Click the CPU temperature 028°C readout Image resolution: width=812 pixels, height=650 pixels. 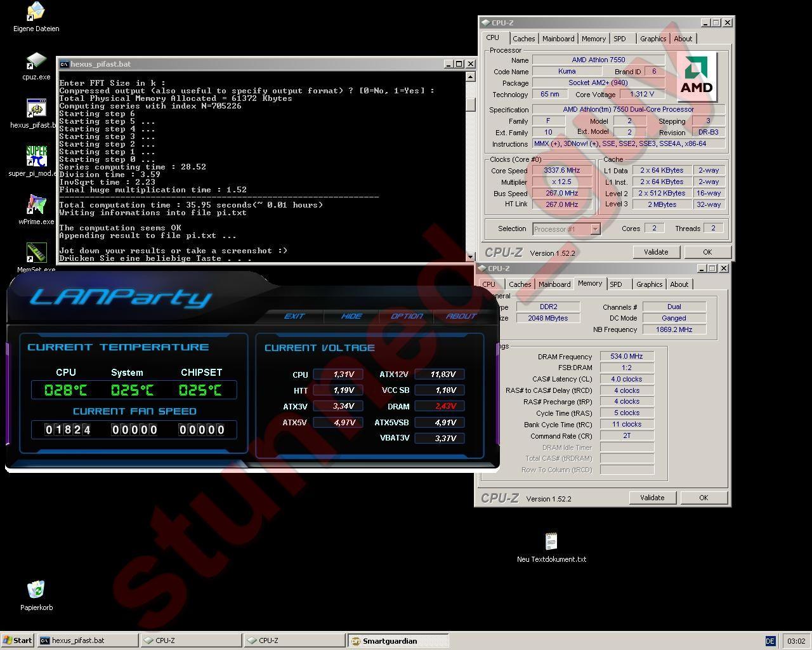pos(66,390)
